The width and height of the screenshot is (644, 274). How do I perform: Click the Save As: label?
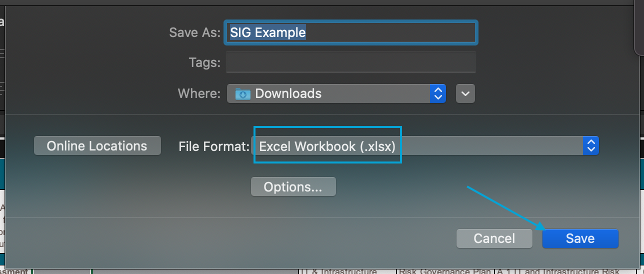(194, 32)
